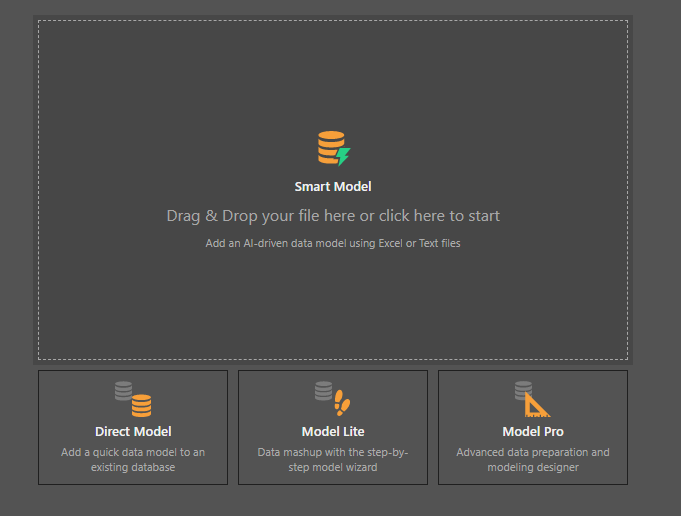Click 'Drag & Drop your file here' text
Image resolution: width=681 pixels, height=516 pixels.
pos(333,216)
